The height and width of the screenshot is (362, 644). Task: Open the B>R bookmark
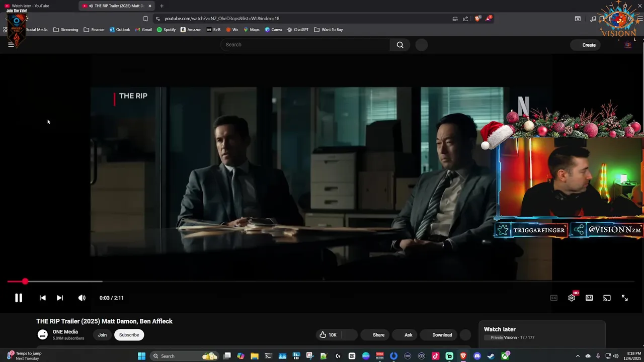pyautogui.click(x=214, y=30)
